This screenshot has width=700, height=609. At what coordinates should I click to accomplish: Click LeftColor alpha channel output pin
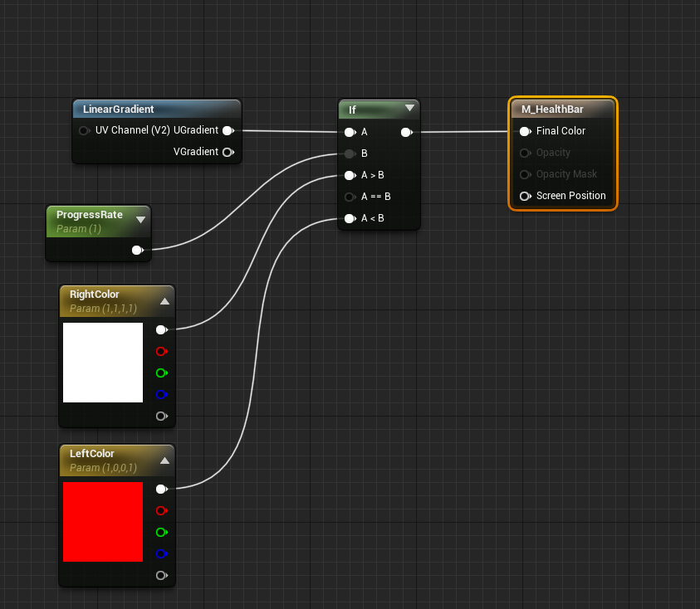tap(162, 576)
